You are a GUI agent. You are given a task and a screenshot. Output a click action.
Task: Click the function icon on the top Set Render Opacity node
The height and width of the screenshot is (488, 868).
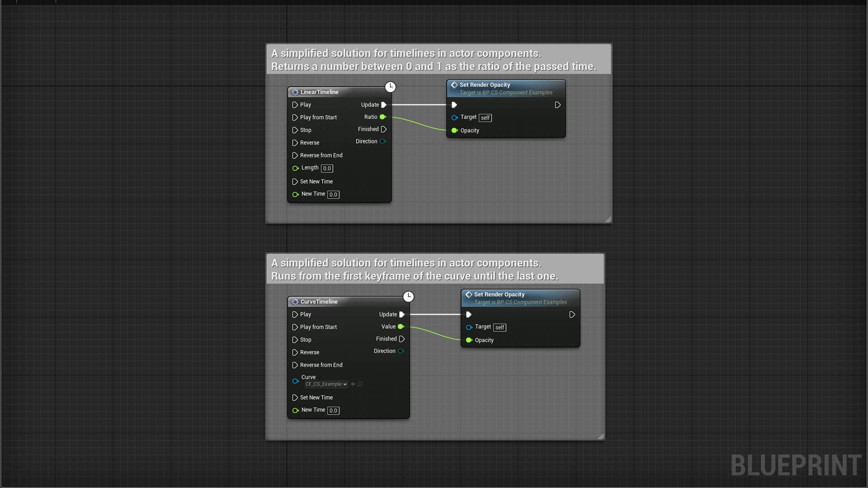pos(454,84)
